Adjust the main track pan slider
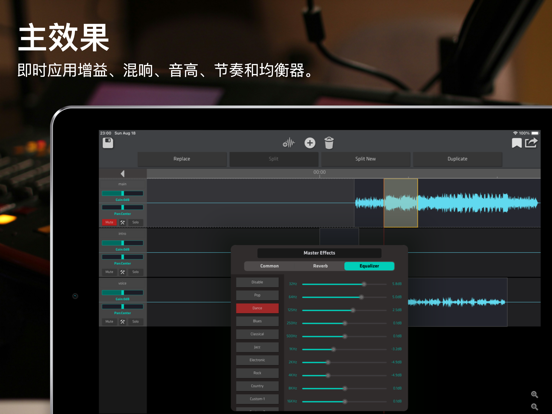This screenshot has height=414, width=552. pyautogui.click(x=123, y=207)
